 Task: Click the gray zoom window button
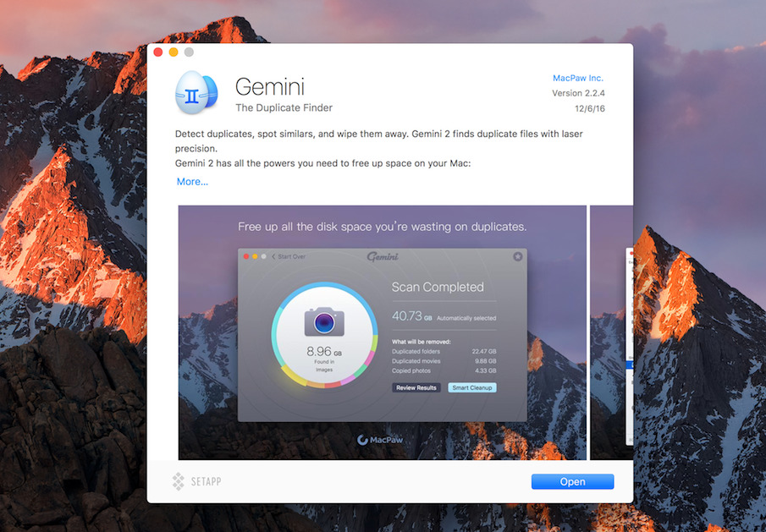coord(189,52)
